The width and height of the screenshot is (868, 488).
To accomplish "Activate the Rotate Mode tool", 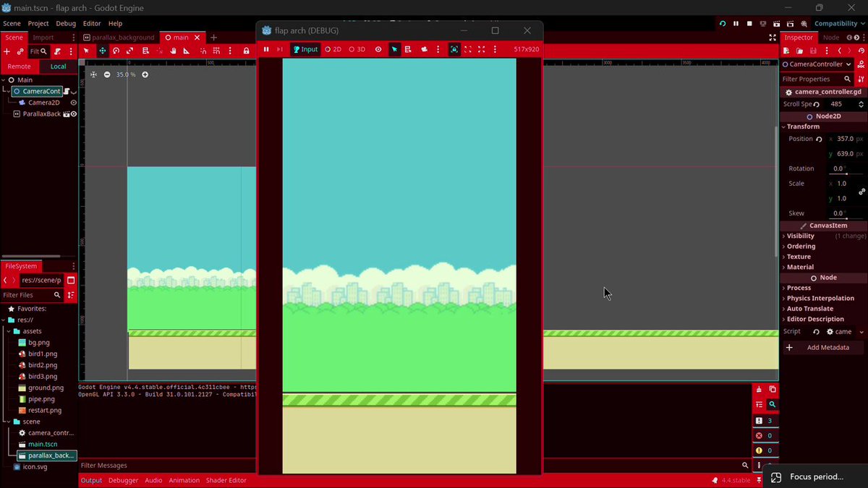I will point(116,51).
